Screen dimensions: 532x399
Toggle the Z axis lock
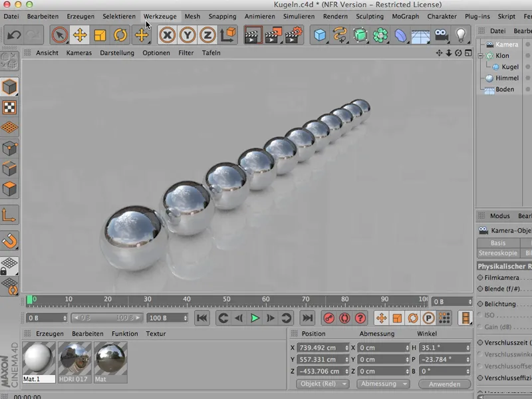[x=207, y=35]
